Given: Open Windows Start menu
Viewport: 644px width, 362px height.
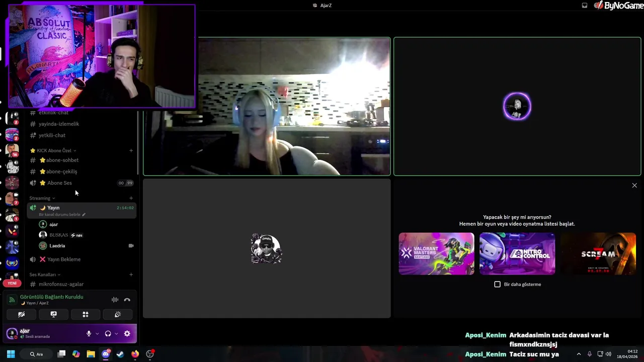Looking at the screenshot, I should click(x=11, y=354).
